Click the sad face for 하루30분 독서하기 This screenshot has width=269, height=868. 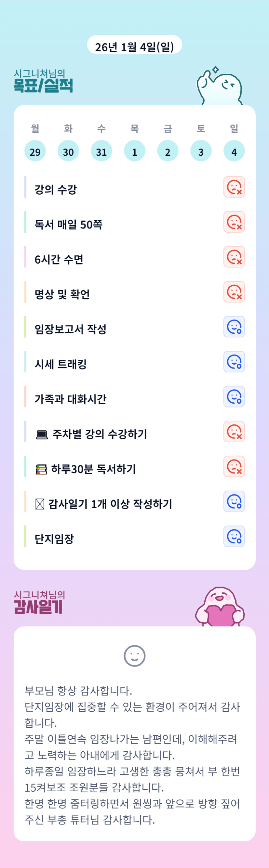(x=234, y=467)
